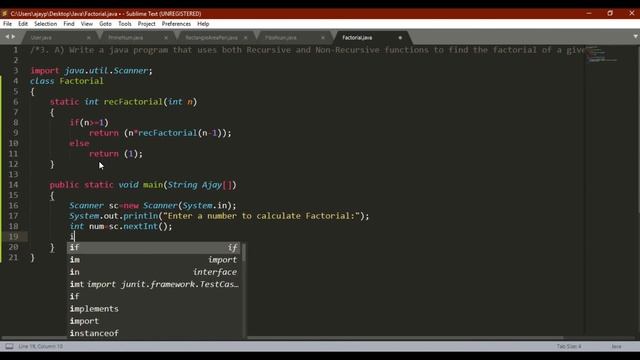Close the PrimeNum.java tab
The image size is (640, 360).
coord(166,38)
